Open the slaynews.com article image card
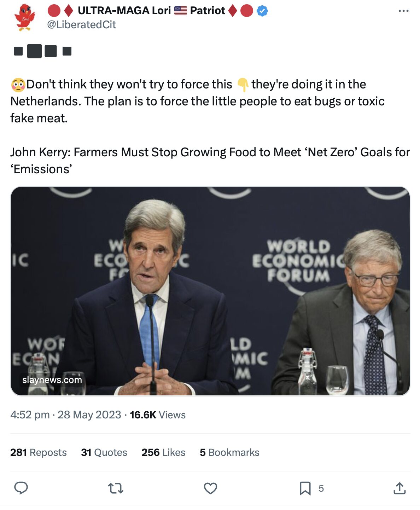This screenshot has height=510, width=420. point(210,291)
